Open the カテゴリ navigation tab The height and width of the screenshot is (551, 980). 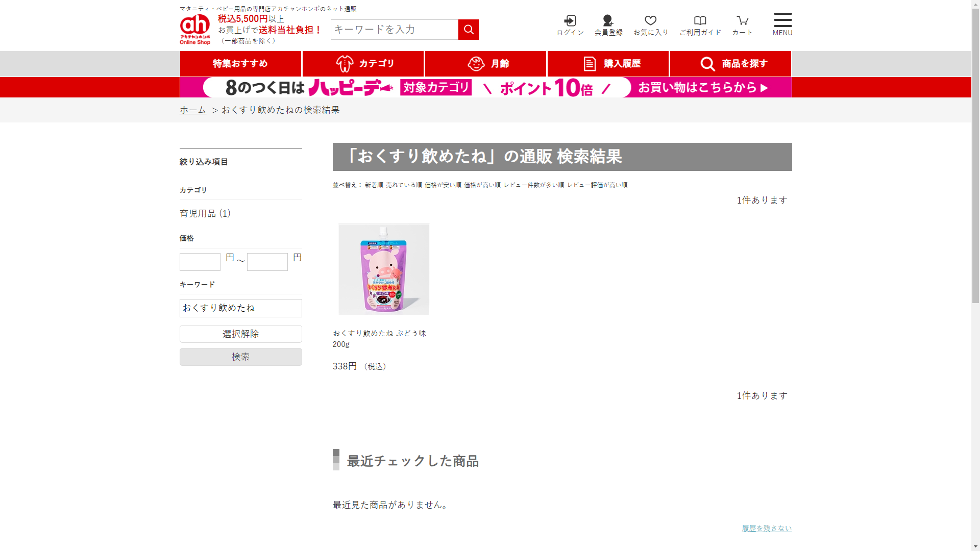(363, 64)
